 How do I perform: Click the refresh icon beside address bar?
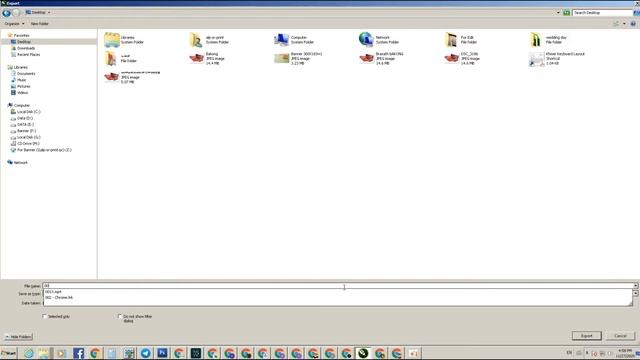[567, 13]
